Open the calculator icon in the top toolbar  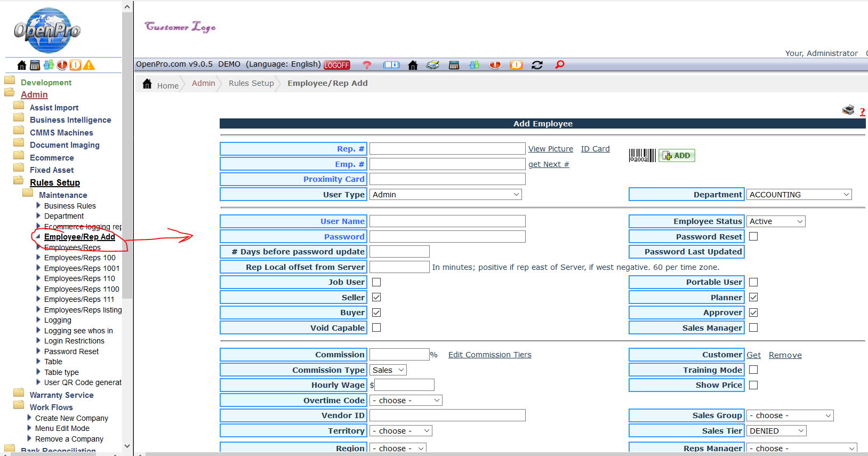(454, 65)
